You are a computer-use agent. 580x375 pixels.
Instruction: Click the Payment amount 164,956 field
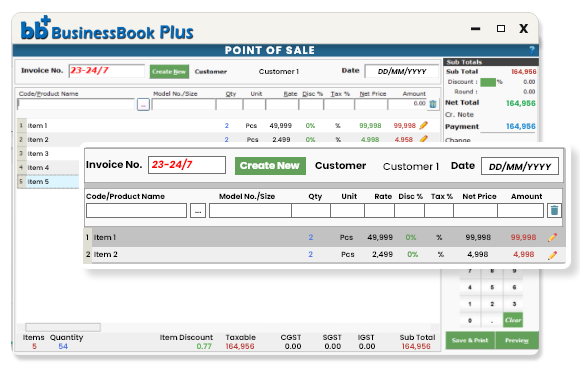520,126
